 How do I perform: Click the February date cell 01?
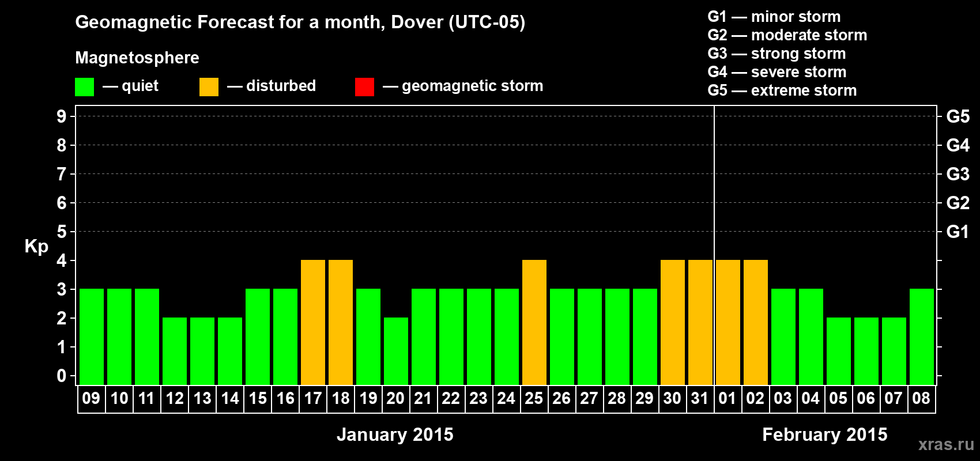[728, 399]
